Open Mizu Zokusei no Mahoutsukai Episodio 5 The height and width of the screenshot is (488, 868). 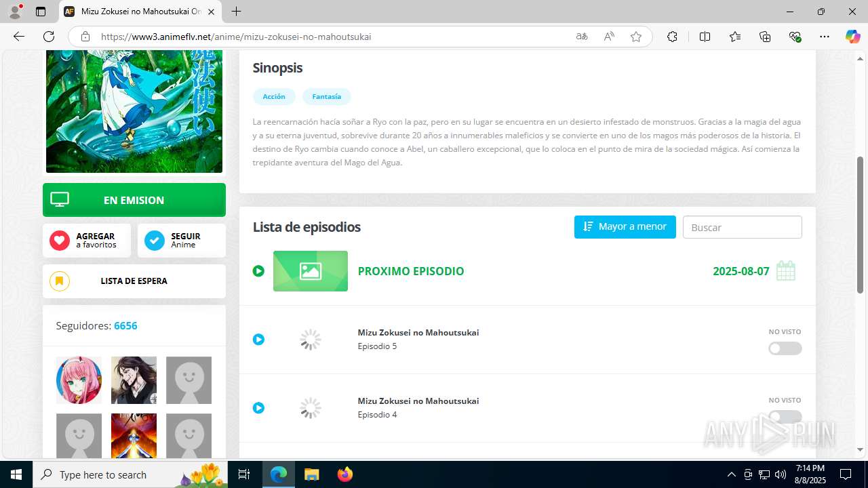coord(418,340)
